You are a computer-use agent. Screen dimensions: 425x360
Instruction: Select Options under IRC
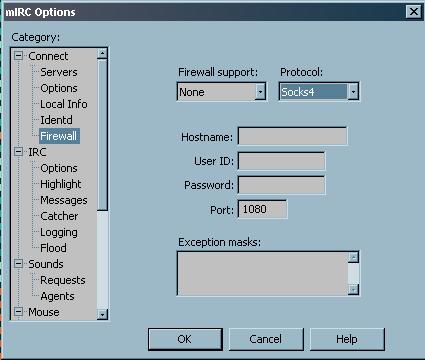click(59, 168)
